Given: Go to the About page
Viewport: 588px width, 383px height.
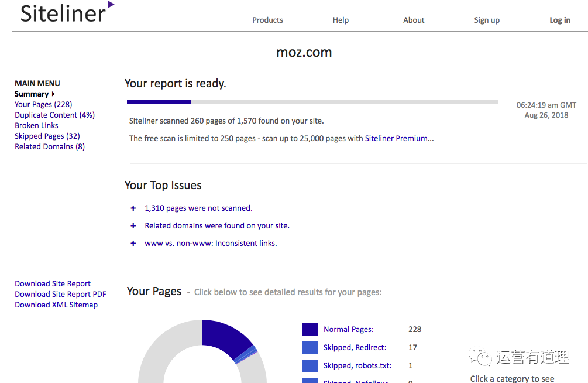Looking at the screenshot, I should coord(414,20).
